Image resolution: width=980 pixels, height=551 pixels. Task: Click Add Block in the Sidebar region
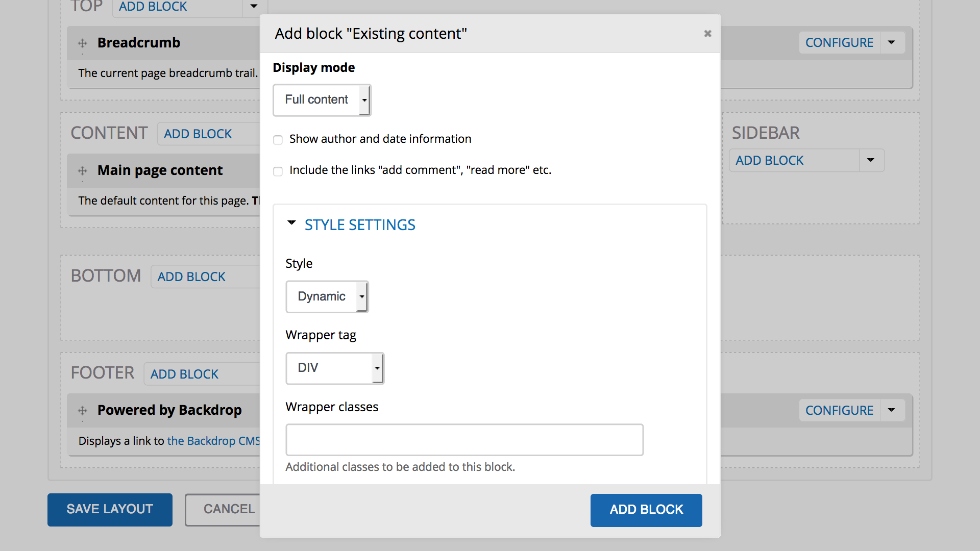(769, 160)
